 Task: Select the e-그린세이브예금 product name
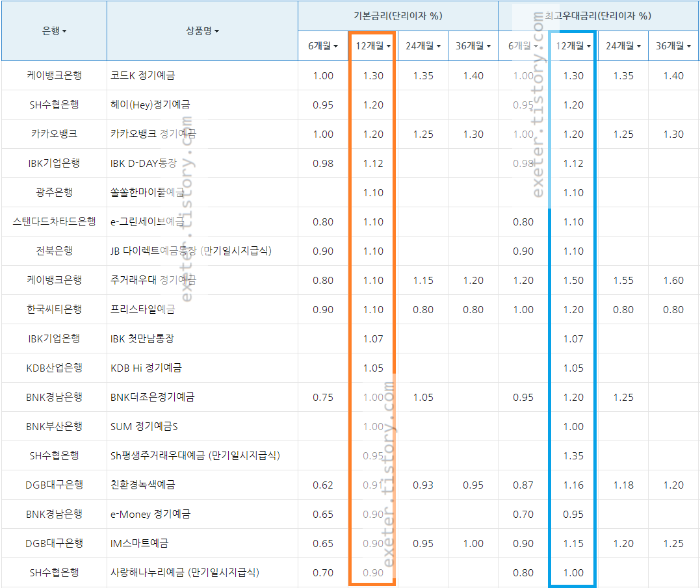(x=147, y=222)
